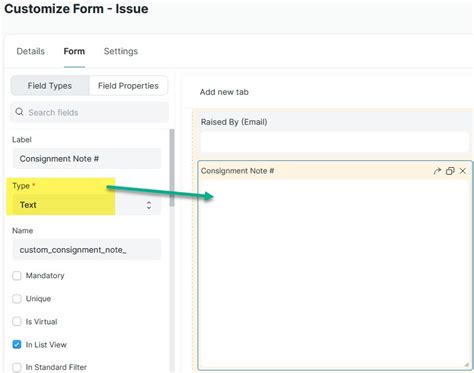Enable In Standard Filter option
Screen dimensions: 474x373
point(17,367)
